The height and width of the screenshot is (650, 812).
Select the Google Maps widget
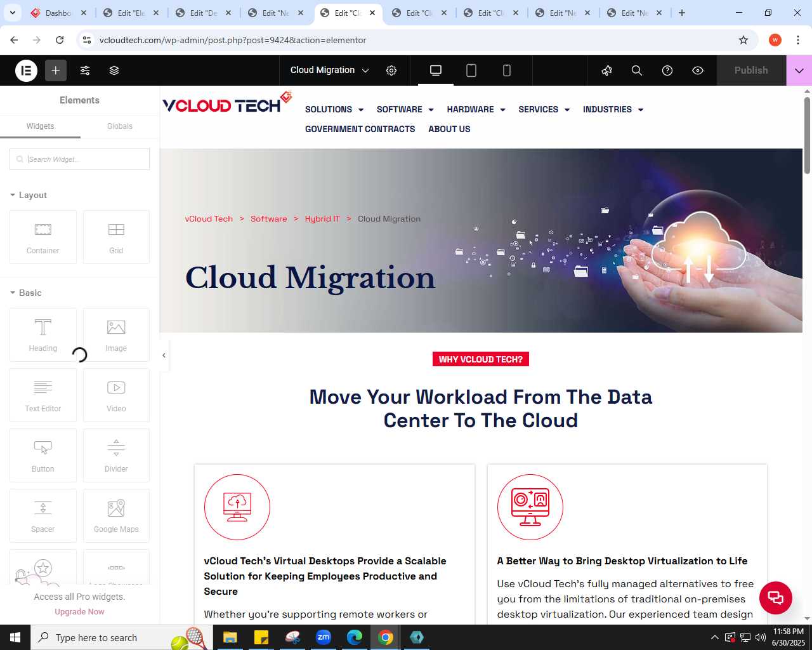[x=116, y=515]
